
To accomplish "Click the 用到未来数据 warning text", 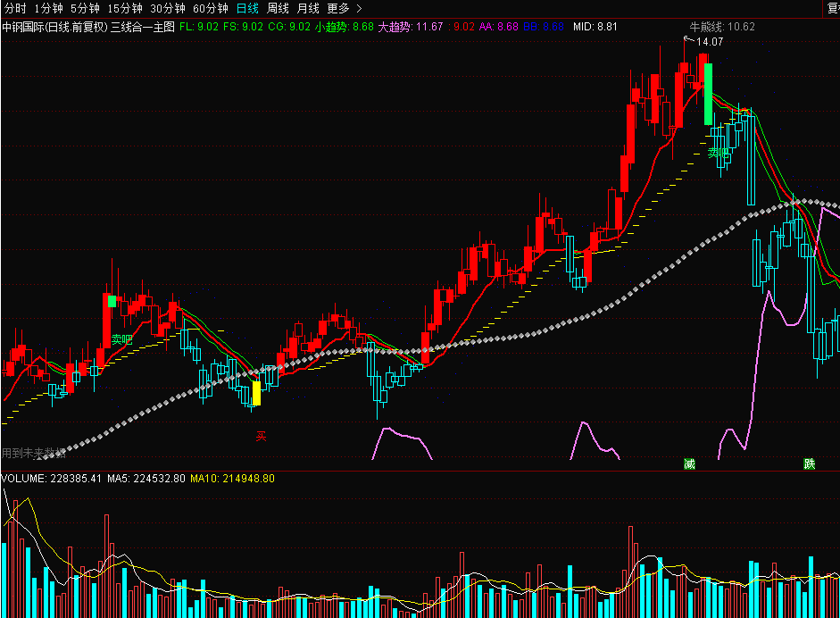I will [x=33, y=454].
